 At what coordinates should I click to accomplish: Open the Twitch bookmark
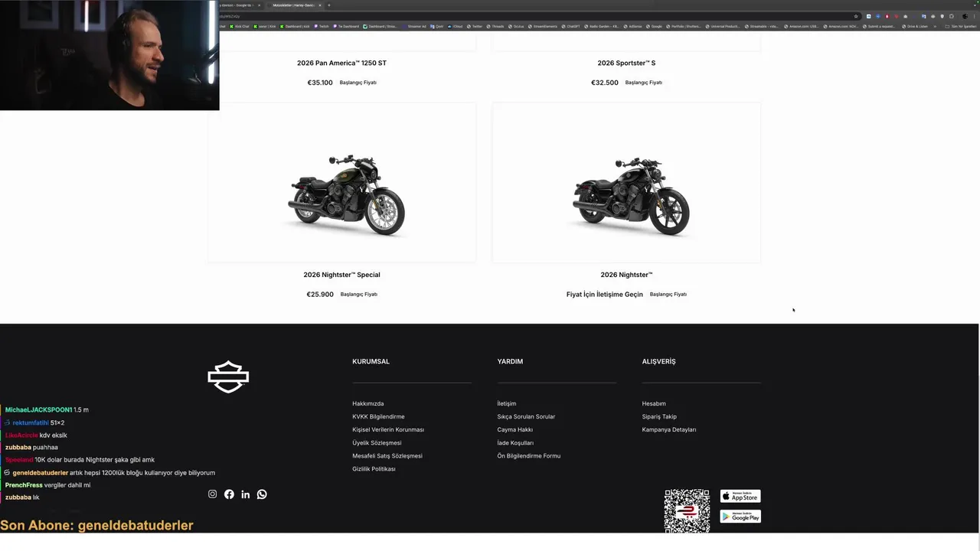323,26
